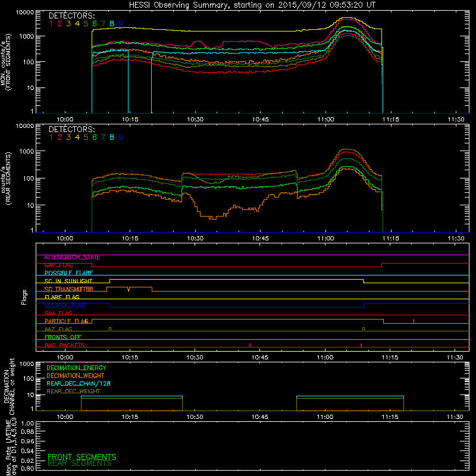Click the 11:00 tick label under rear segments plot
The width and height of the screenshot is (476, 476).
pos(325,239)
